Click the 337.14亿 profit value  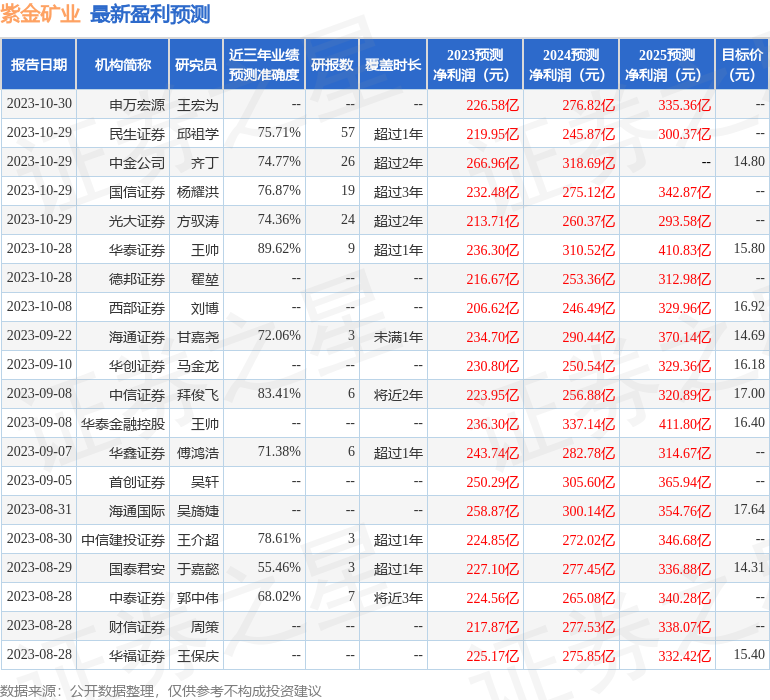point(588,423)
